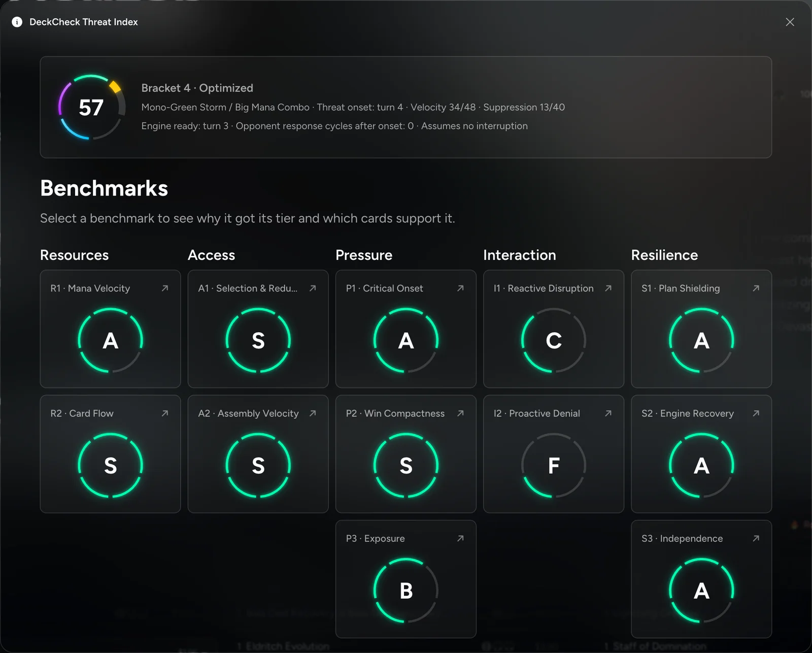Select the Win Compactness grade S ring
Image resolution: width=812 pixels, height=653 pixels.
coord(405,465)
